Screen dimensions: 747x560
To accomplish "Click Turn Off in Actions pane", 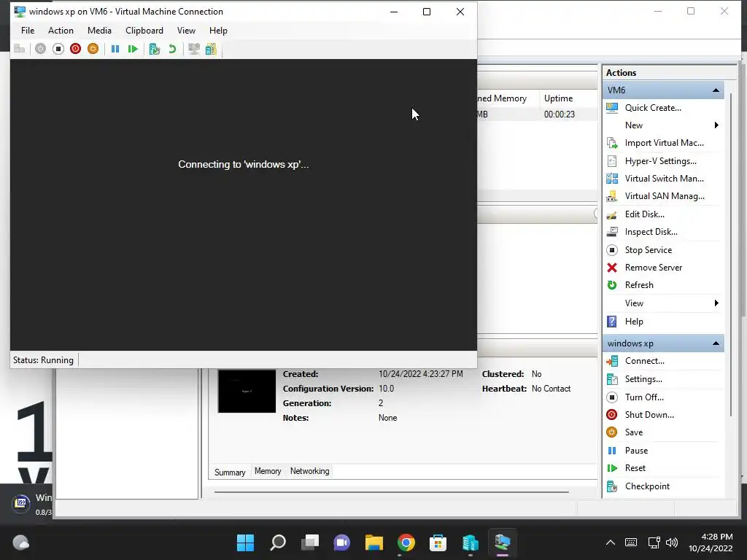I will [x=644, y=397].
